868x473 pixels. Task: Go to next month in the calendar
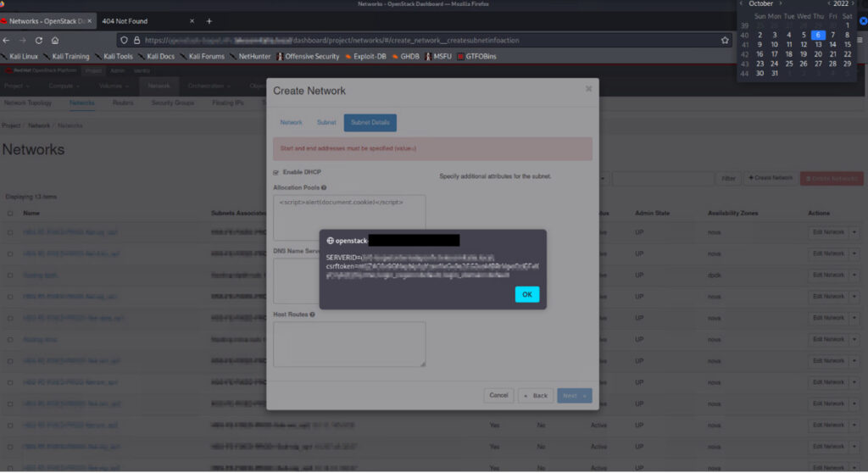click(781, 3)
